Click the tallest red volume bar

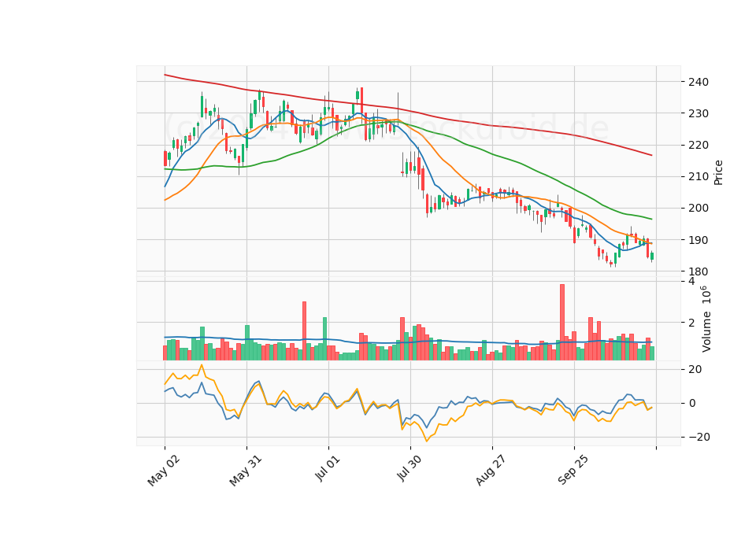(x=562, y=323)
